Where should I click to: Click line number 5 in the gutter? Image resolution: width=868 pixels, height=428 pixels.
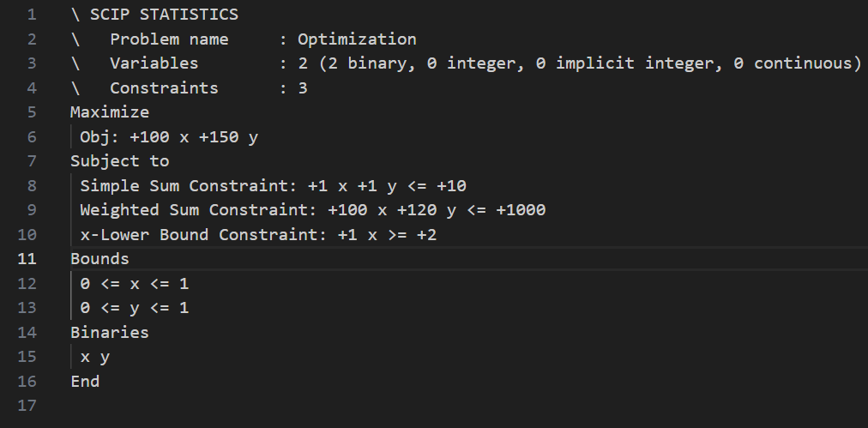click(x=31, y=112)
